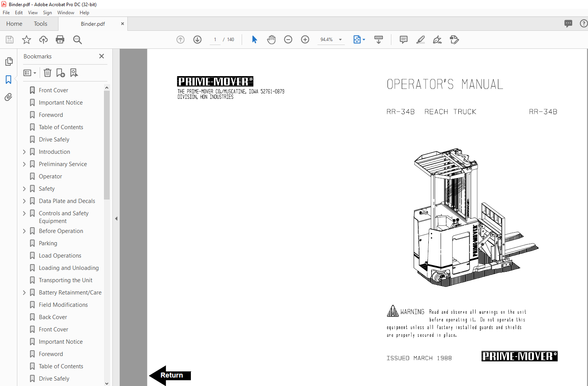Go to next page arrow
The image size is (588, 386).
click(197, 40)
